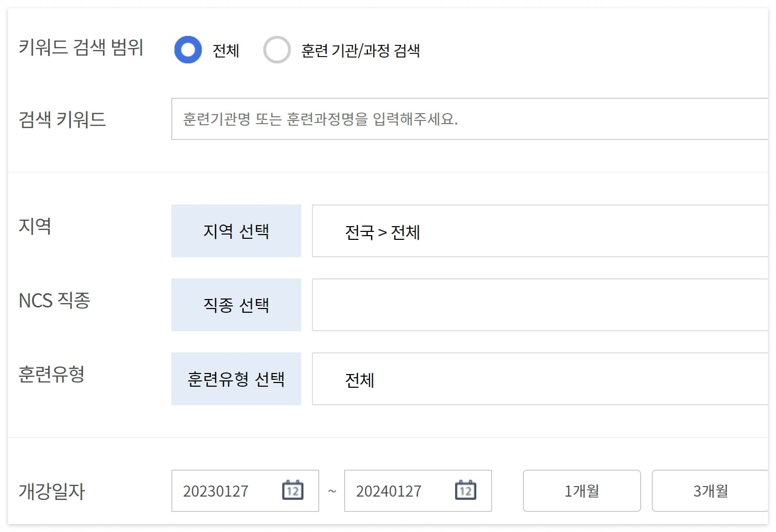Select the 전체 keyword search scope radio
Image resolution: width=776 pixels, height=532 pixels.
pyautogui.click(x=188, y=50)
